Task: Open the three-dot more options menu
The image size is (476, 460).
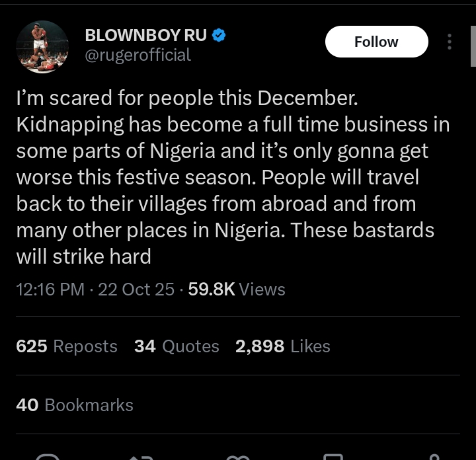Action: click(x=450, y=42)
